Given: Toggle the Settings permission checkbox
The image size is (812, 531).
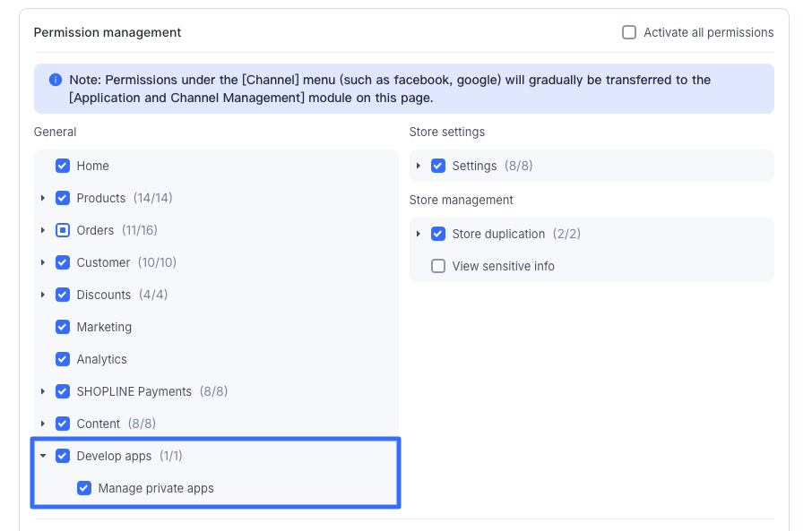Looking at the screenshot, I should pyautogui.click(x=438, y=166).
